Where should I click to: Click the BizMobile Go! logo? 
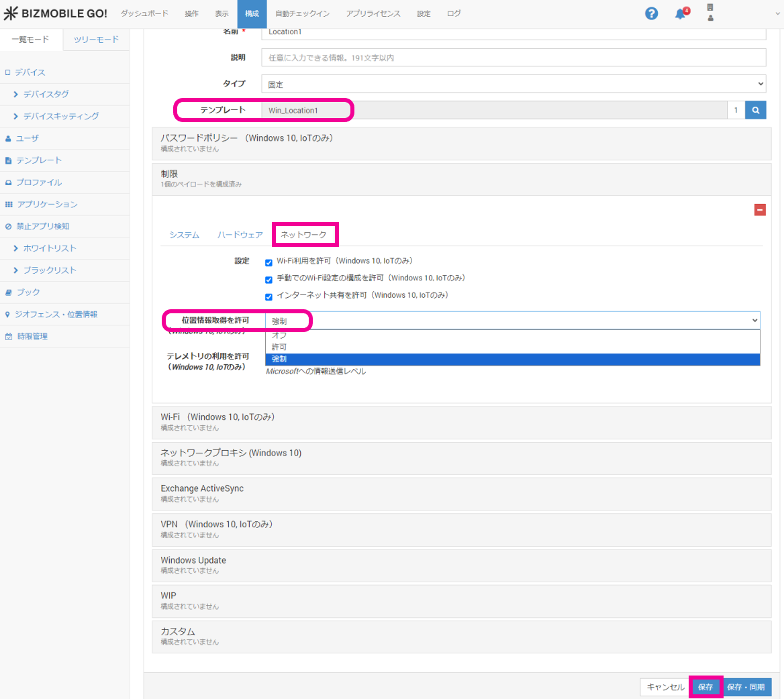[x=56, y=13]
